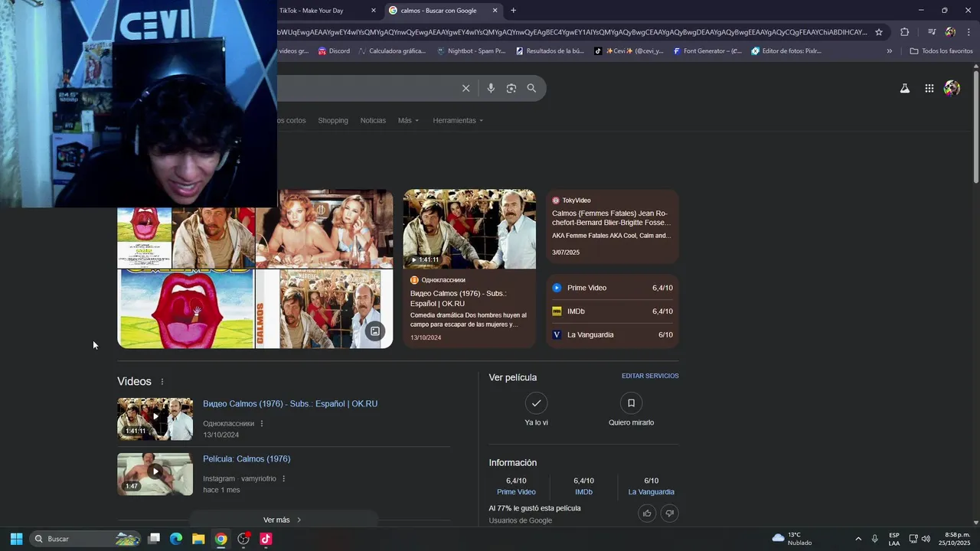
Task: Open Videos section options menu
Action: pyautogui.click(x=162, y=381)
